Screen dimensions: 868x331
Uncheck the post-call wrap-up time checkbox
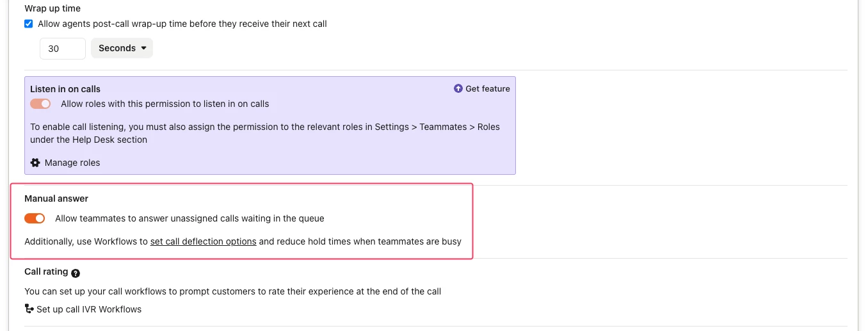(28, 24)
